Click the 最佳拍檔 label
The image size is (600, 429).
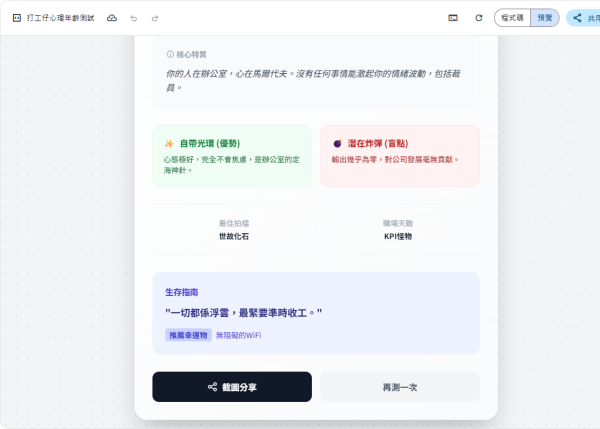pos(234,223)
